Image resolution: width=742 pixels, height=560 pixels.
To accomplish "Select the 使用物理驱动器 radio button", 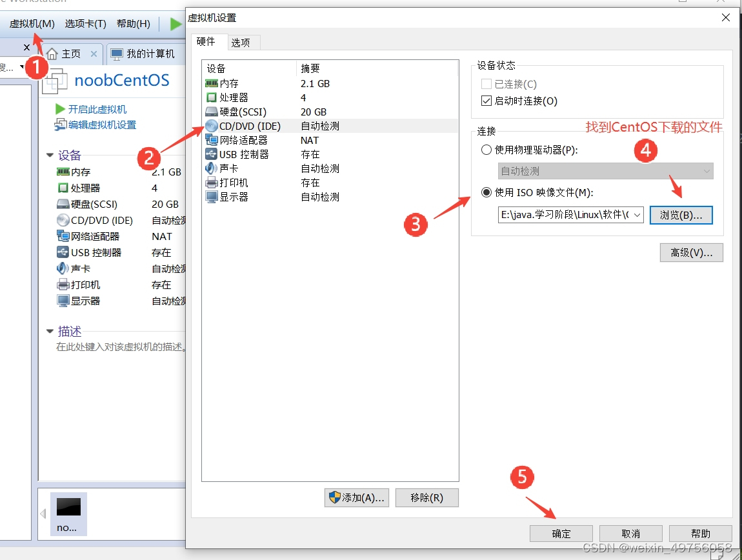I will (x=486, y=149).
